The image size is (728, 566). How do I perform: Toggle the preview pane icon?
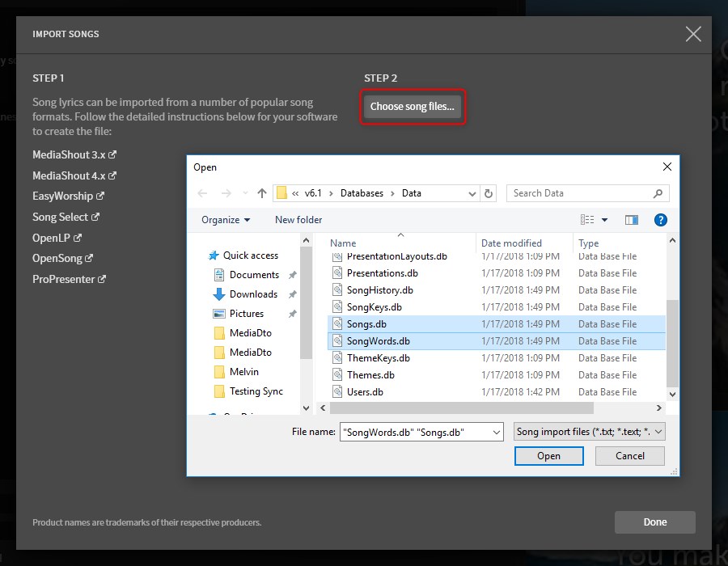point(632,220)
